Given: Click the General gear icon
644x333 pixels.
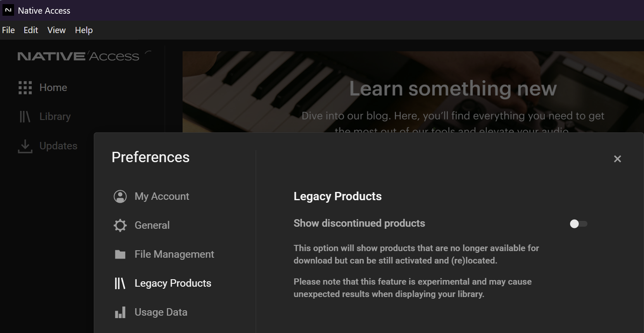Looking at the screenshot, I should pos(120,225).
